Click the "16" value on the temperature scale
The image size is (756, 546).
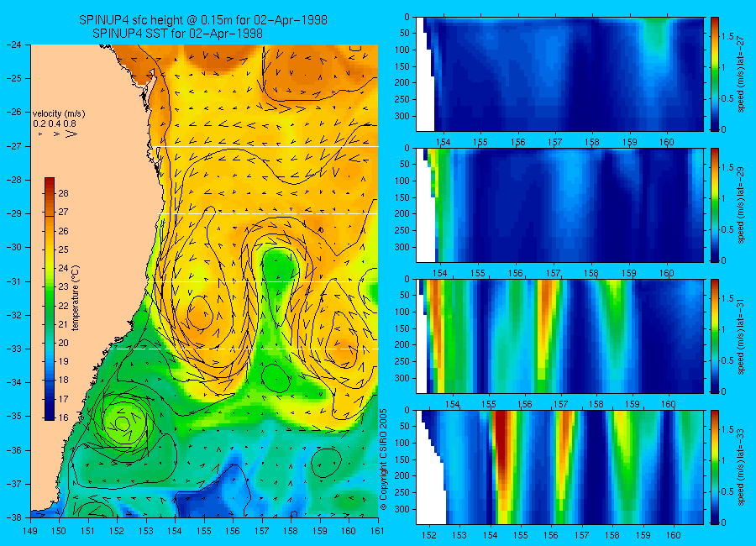pos(64,417)
